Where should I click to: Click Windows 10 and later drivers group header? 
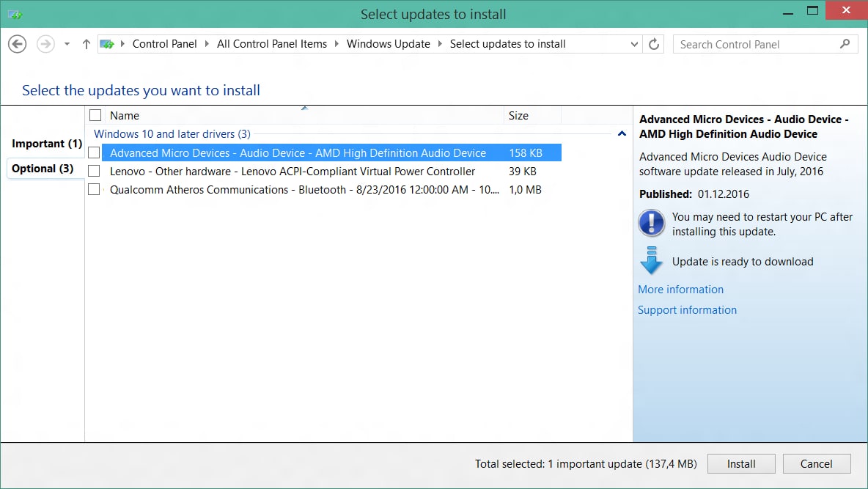coord(172,134)
